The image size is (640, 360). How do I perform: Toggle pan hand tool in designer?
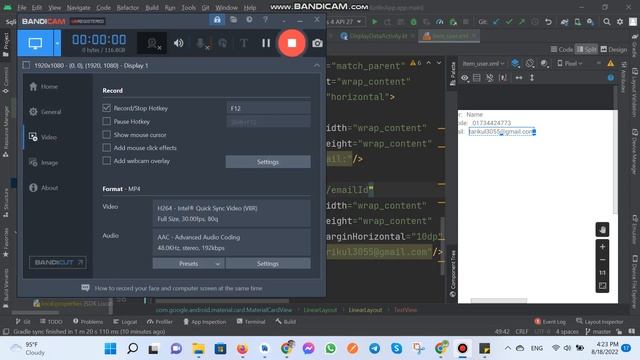point(602,229)
